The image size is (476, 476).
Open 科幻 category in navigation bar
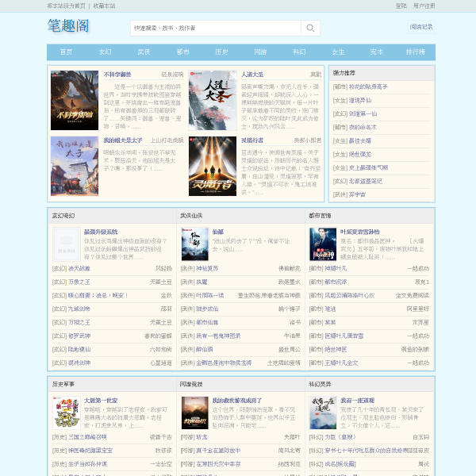299,52
